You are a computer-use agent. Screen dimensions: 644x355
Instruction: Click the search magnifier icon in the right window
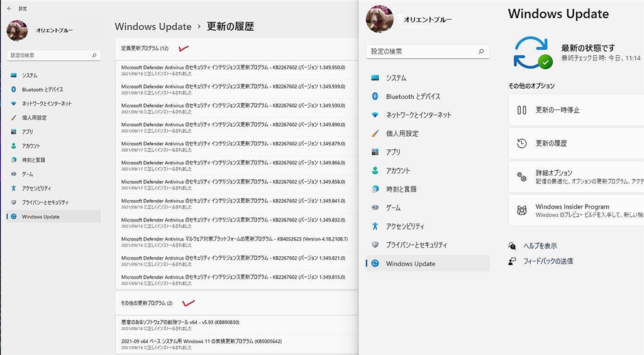click(481, 52)
